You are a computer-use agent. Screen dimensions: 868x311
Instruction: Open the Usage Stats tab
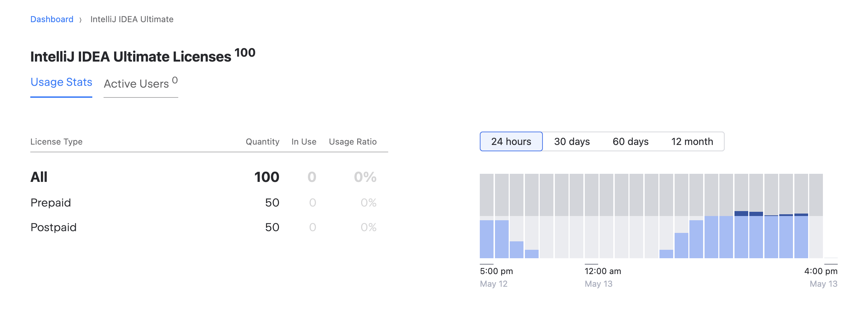click(x=61, y=82)
